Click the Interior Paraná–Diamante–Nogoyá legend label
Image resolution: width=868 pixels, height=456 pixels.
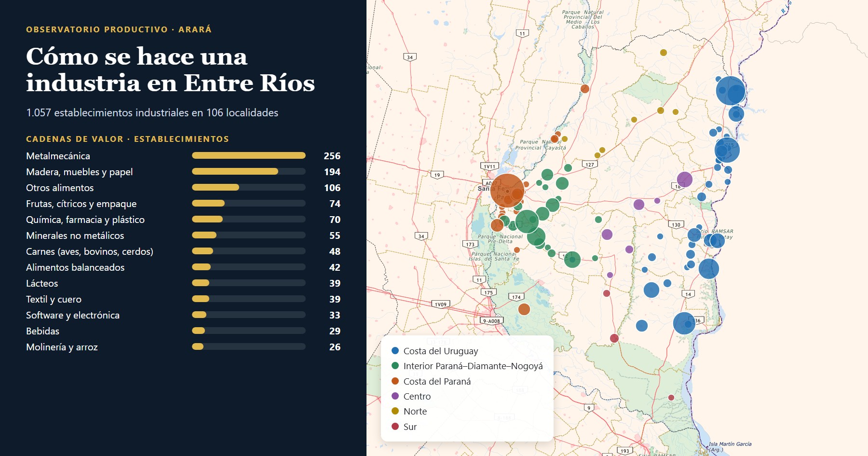[473, 366]
